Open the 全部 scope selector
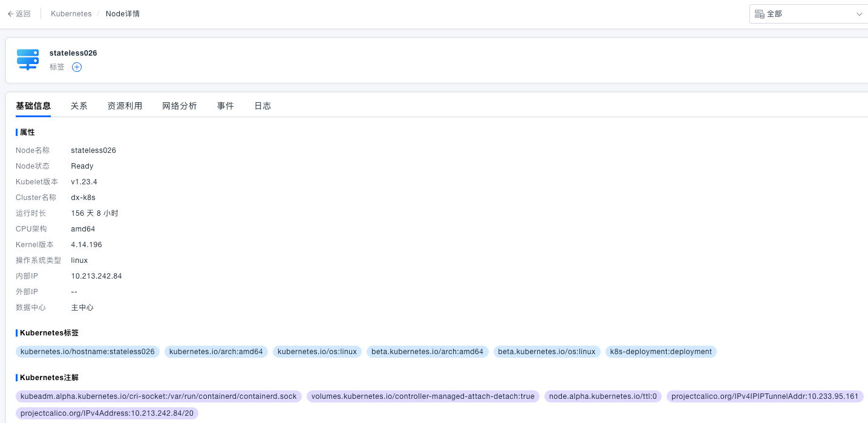Viewport: 868px width, 423px height. coord(808,14)
